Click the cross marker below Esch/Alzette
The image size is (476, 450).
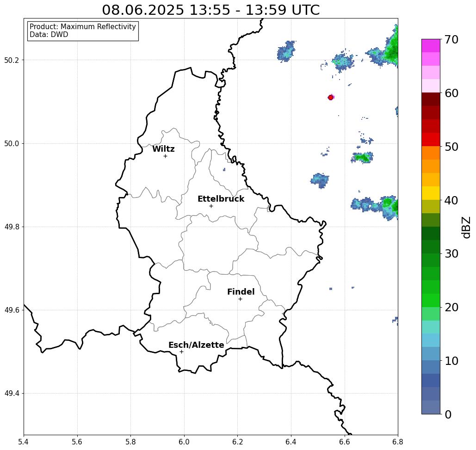point(181,351)
